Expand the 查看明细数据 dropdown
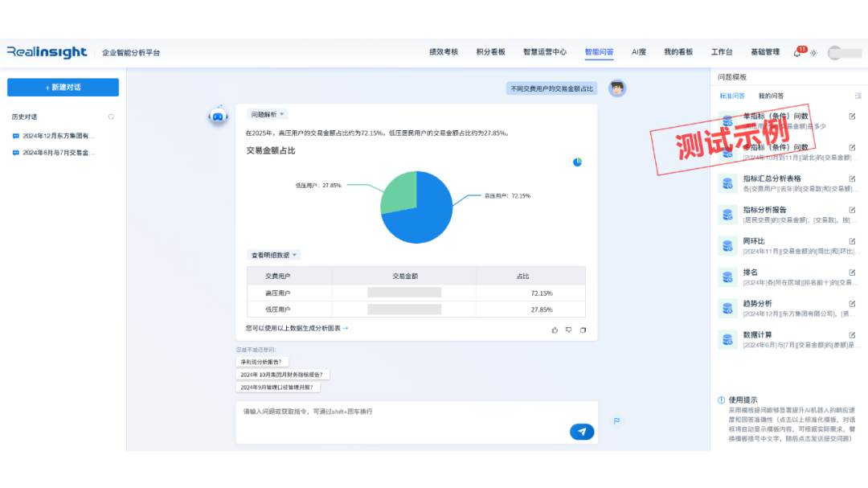This screenshot has width=868, height=488. click(273, 254)
